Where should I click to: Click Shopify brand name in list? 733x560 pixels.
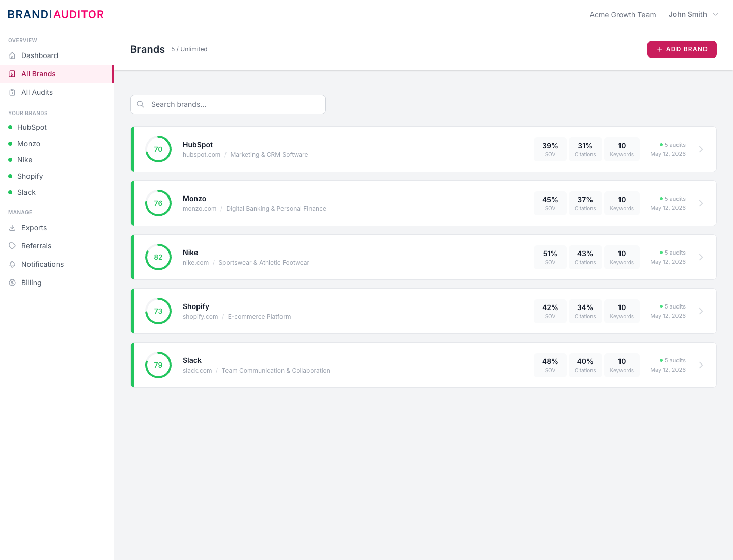click(196, 306)
